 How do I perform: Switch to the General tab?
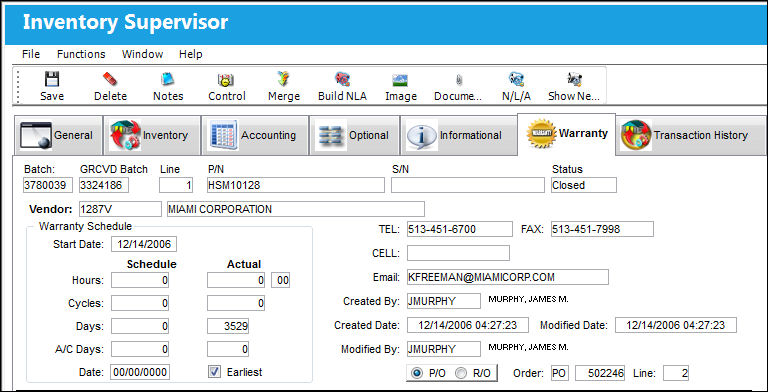point(58,135)
